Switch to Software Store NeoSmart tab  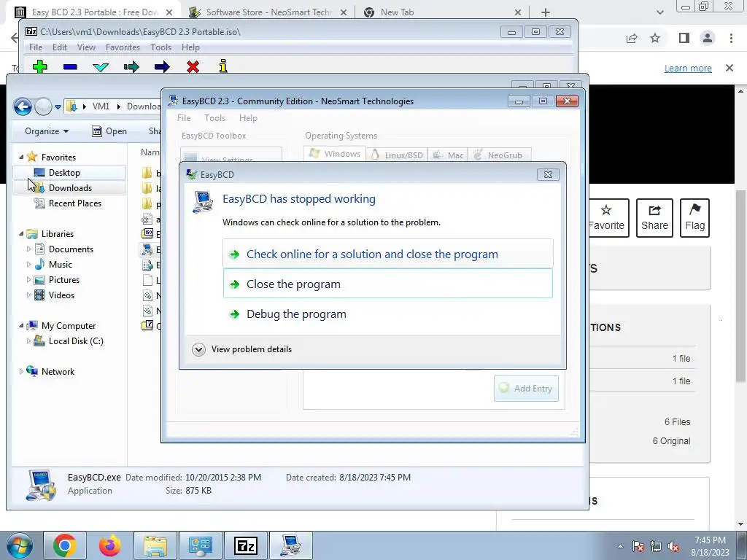click(268, 12)
